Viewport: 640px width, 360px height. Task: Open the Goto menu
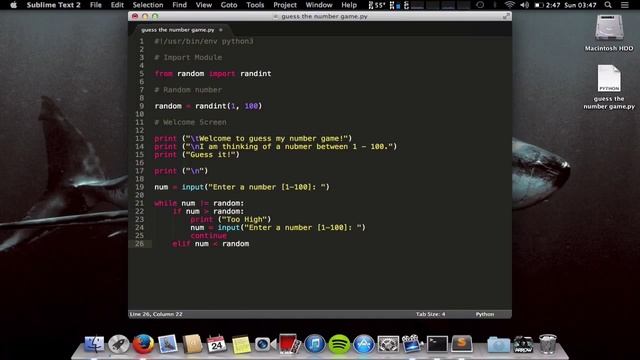[x=229, y=5]
